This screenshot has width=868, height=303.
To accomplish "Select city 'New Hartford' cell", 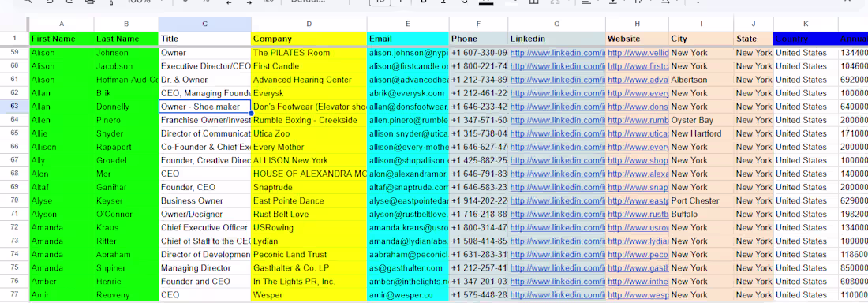I will click(702, 133).
